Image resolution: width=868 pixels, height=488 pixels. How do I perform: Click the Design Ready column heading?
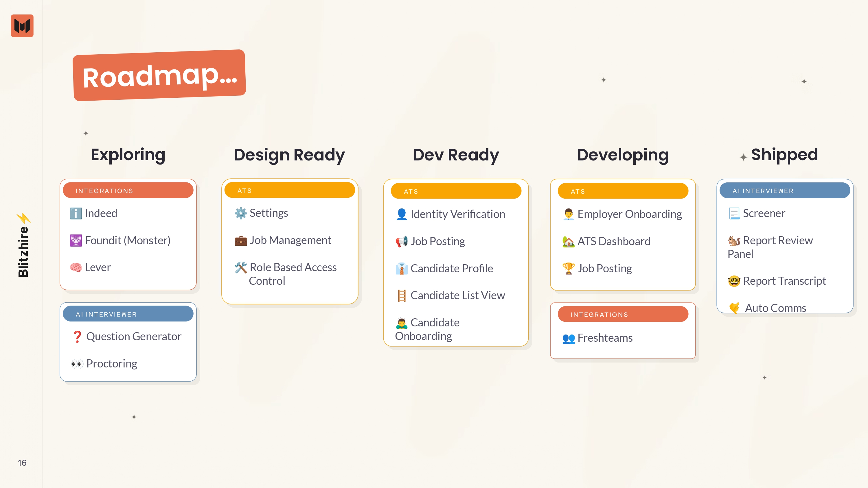[289, 155]
